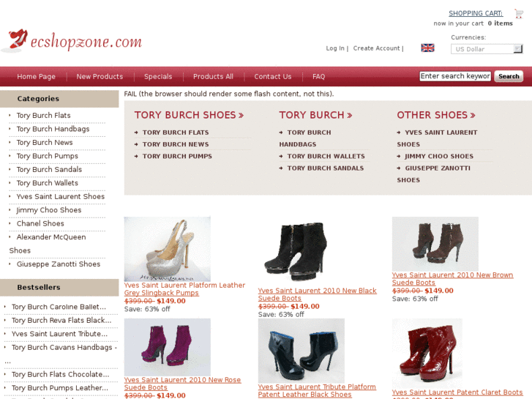Click the claret patent boots product image
The height and width of the screenshot is (399, 532).
pos(427,353)
